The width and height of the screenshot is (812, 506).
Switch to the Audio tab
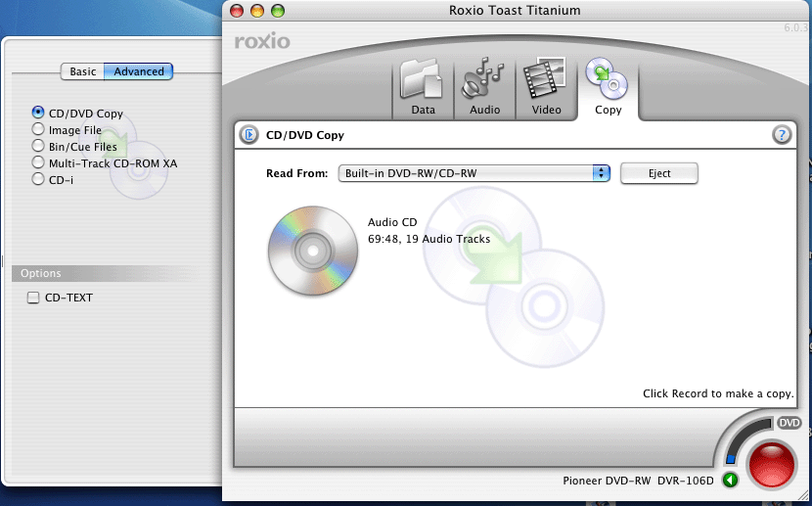pos(484,89)
